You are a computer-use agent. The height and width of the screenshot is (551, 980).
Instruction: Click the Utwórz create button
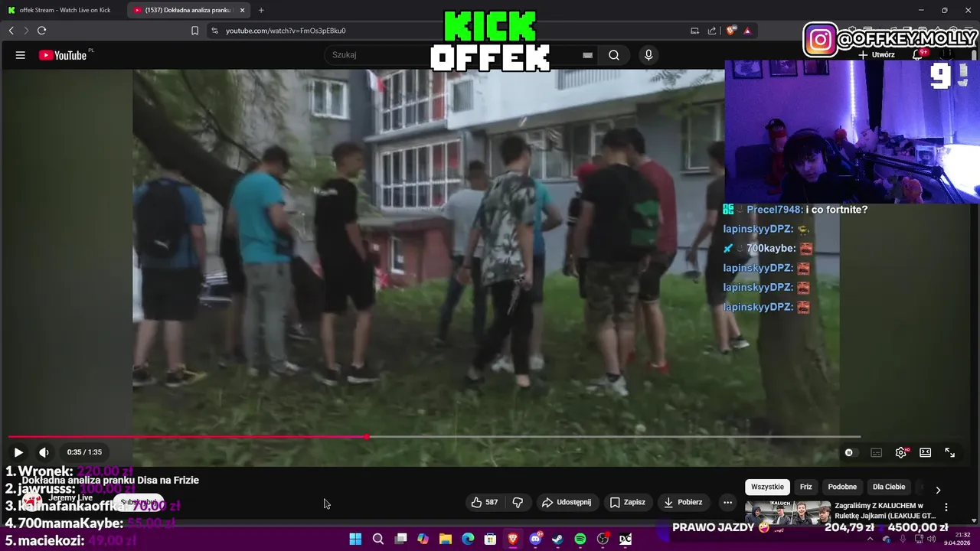tap(877, 55)
